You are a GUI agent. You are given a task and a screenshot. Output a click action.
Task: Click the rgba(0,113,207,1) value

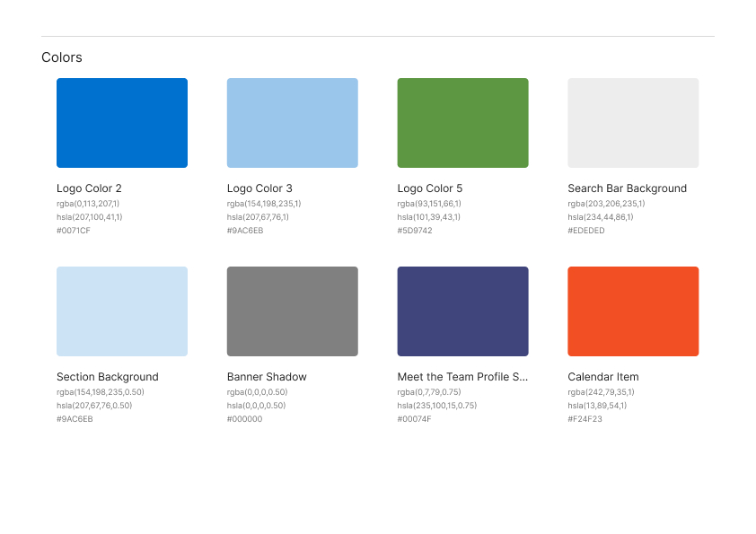pos(88,204)
